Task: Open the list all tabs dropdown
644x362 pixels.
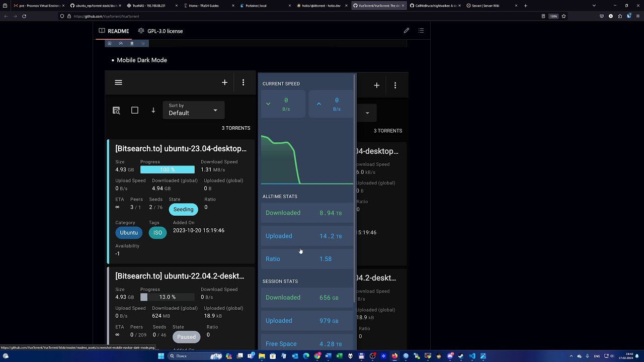Action: pos(594,6)
